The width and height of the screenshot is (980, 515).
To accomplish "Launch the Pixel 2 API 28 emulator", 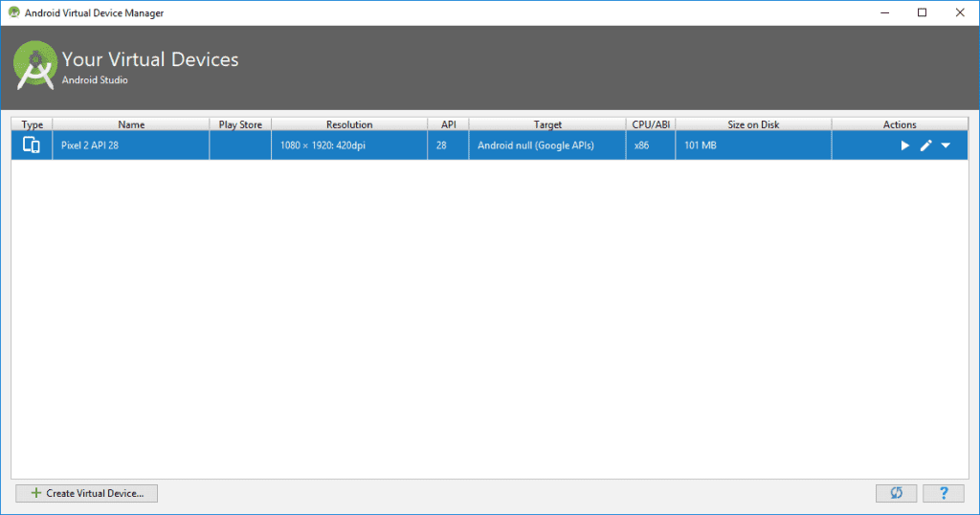I will tap(904, 146).
